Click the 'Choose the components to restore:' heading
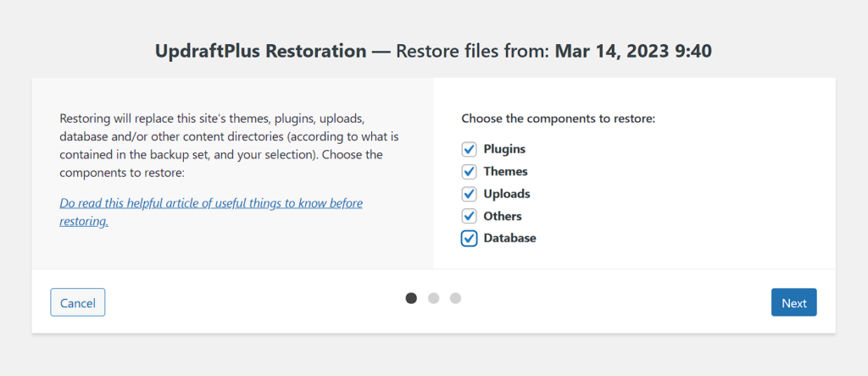The width and height of the screenshot is (868, 376). click(x=558, y=119)
